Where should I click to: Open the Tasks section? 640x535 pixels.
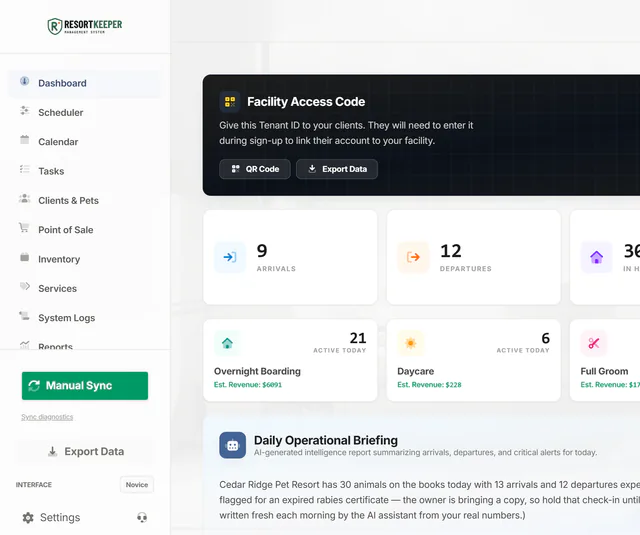point(85,171)
